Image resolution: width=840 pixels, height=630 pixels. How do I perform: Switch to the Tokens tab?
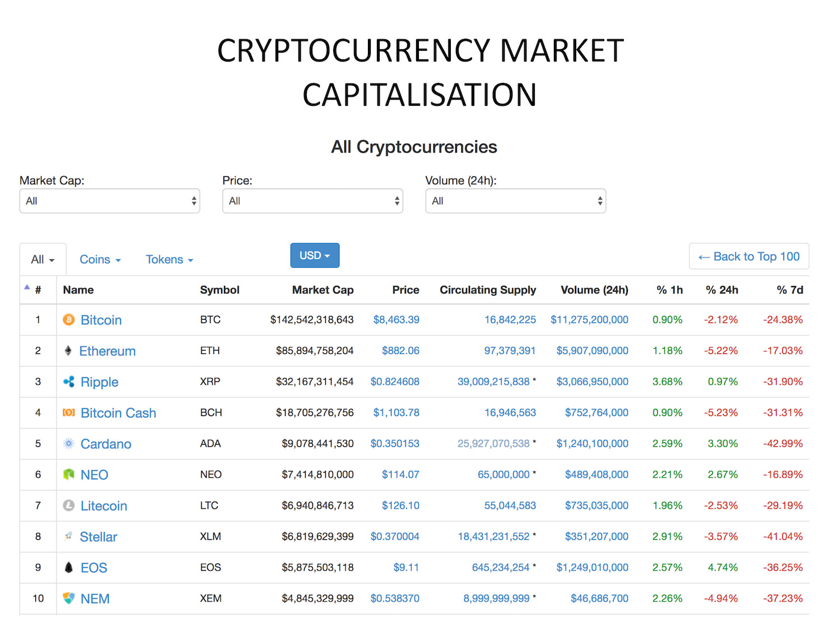[x=169, y=260]
